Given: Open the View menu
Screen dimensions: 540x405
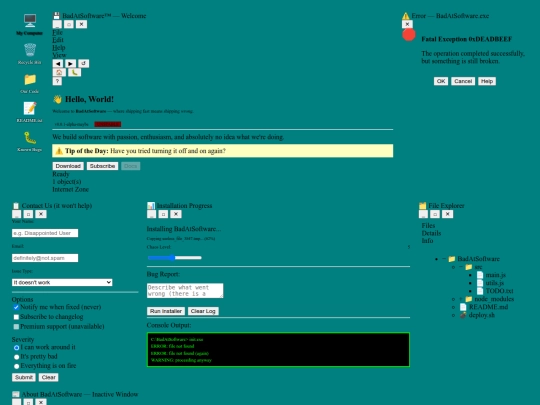Looking at the screenshot, I should coord(59,55).
